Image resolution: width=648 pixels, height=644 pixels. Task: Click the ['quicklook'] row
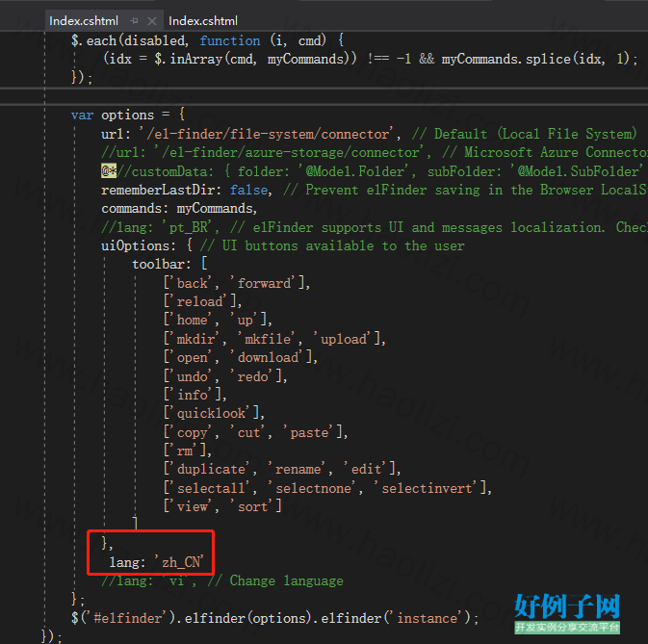tap(214, 413)
